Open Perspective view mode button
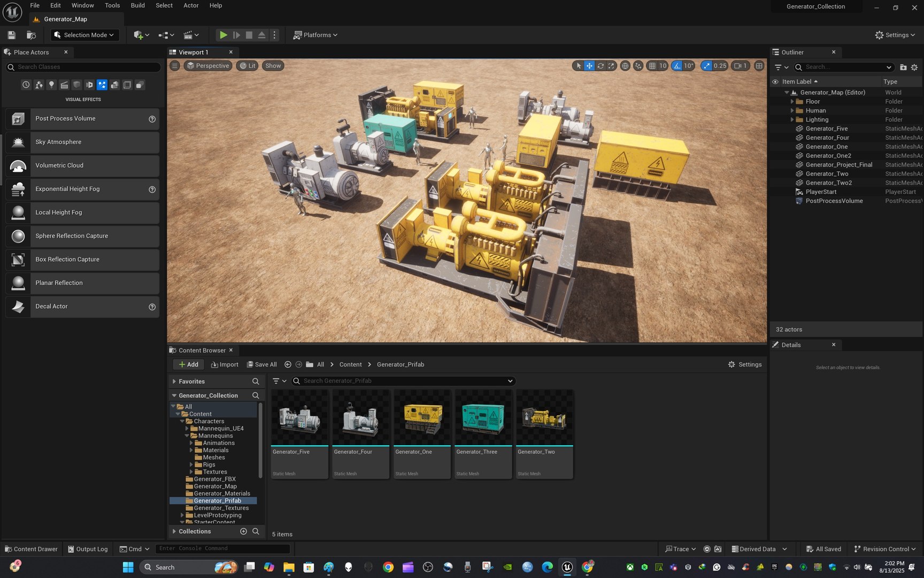This screenshot has height=578, width=924. [x=207, y=66]
